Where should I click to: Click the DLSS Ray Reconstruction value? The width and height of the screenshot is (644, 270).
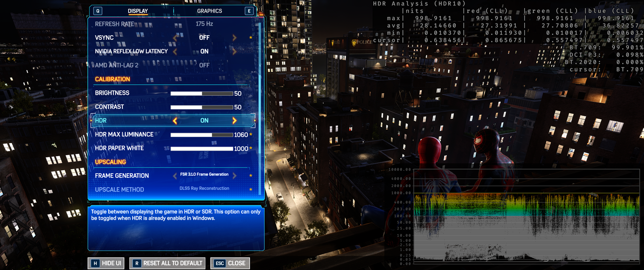point(204,188)
